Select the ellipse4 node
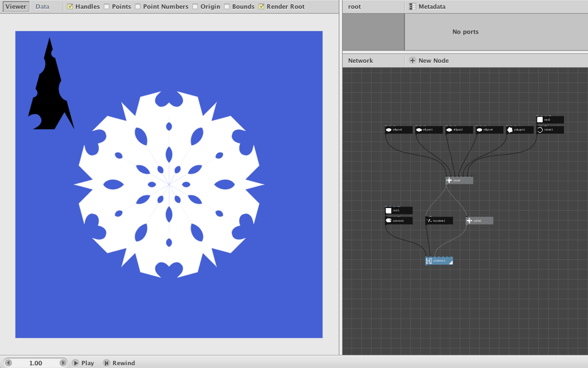 [x=489, y=130]
